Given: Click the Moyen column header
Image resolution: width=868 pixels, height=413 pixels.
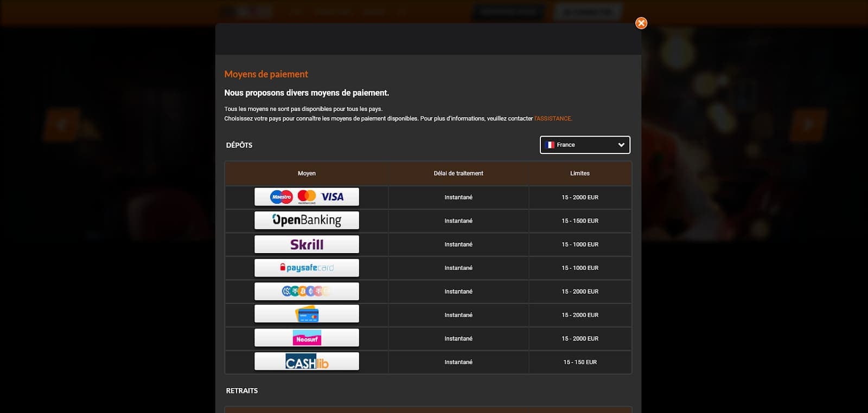Looking at the screenshot, I should [x=307, y=173].
